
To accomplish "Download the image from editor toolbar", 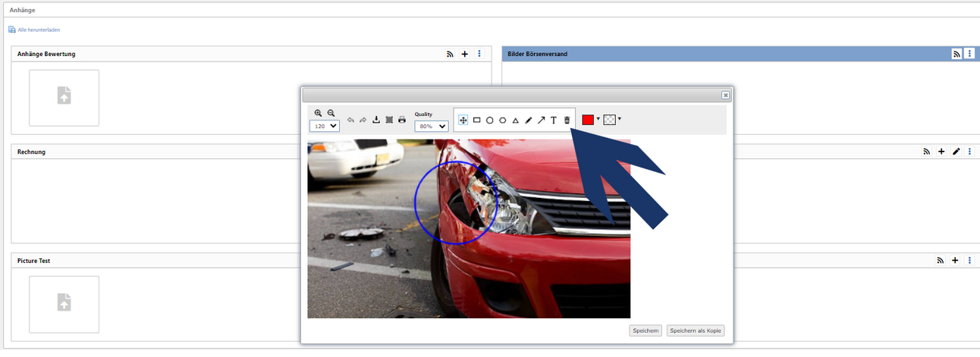I will 376,120.
